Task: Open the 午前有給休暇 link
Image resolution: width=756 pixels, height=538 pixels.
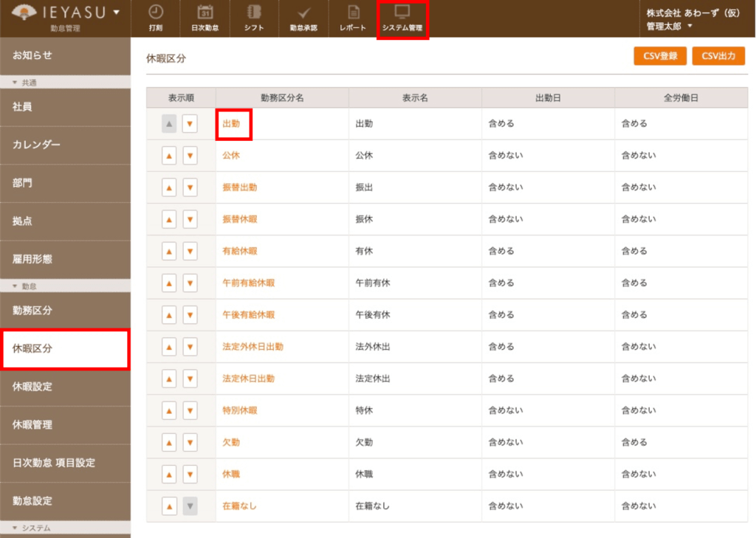Action: click(x=248, y=283)
